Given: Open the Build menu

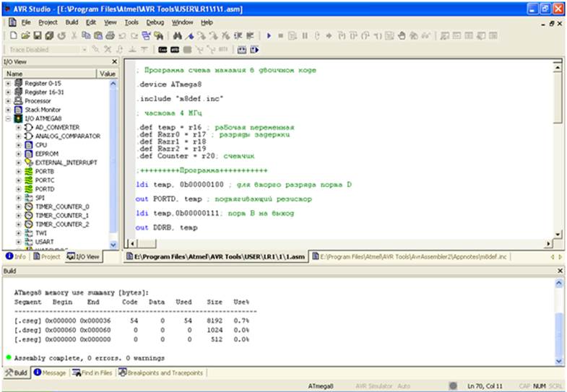Looking at the screenshot, I should (72, 22).
